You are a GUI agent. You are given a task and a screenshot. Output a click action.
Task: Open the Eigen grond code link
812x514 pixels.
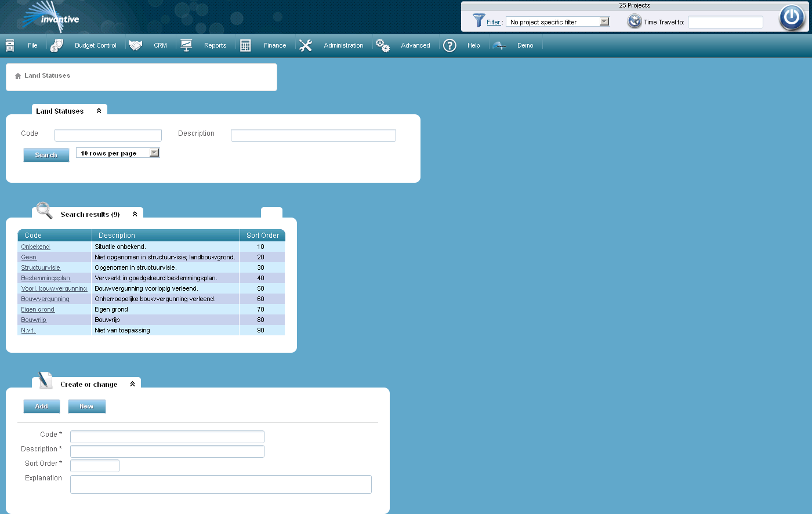[38, 309]
